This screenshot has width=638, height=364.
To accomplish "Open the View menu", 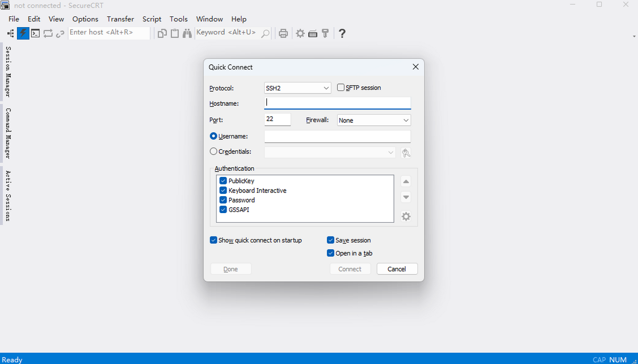I will pos(56,19).
